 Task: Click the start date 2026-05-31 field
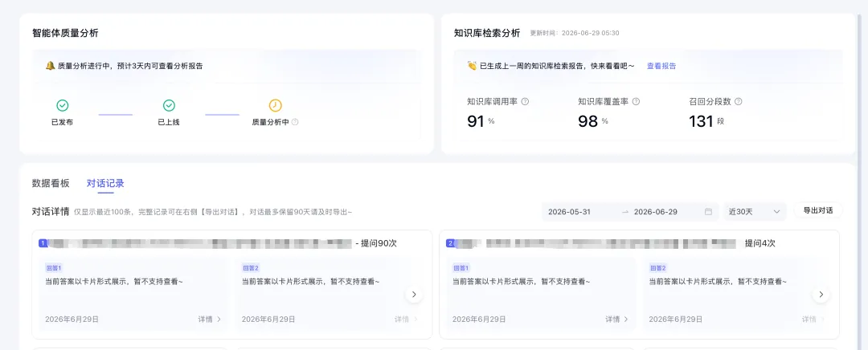pyautogui.click(x=569, y=212)
